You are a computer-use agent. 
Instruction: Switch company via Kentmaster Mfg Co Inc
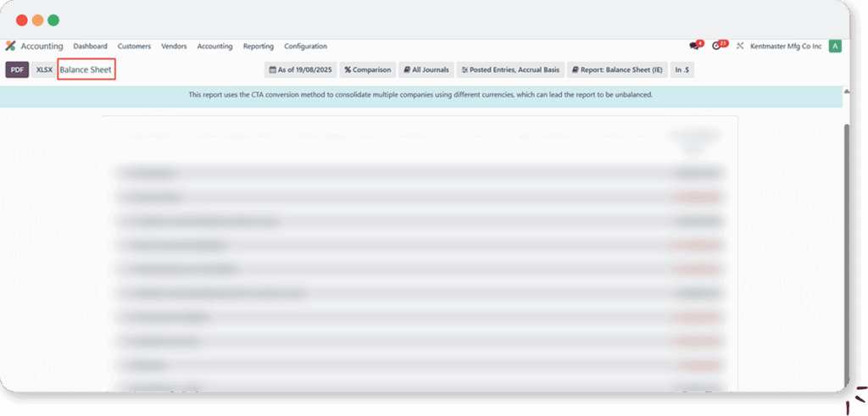(786, 47)
